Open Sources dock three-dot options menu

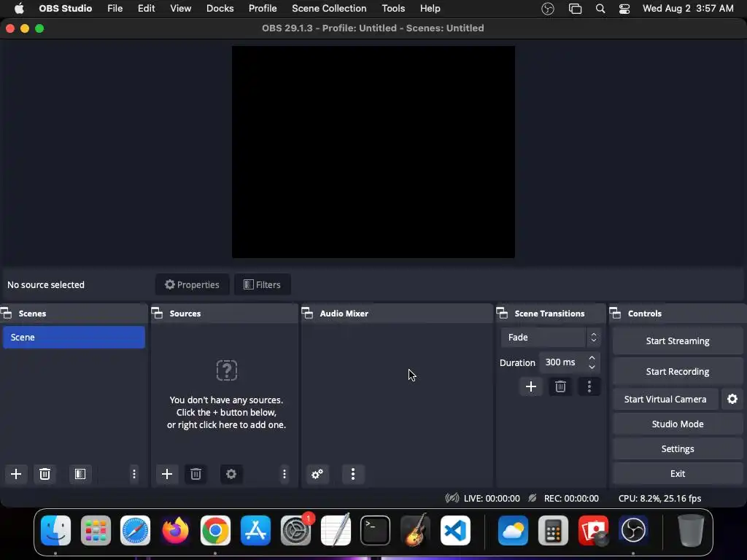(285, 474)
